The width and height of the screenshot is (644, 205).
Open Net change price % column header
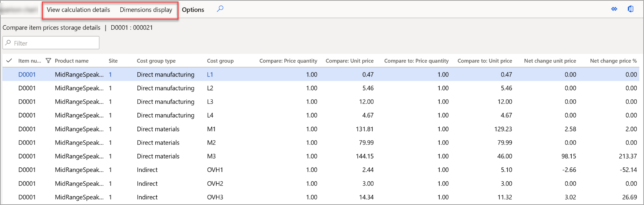pyautogui.click(x=613, y=61)
